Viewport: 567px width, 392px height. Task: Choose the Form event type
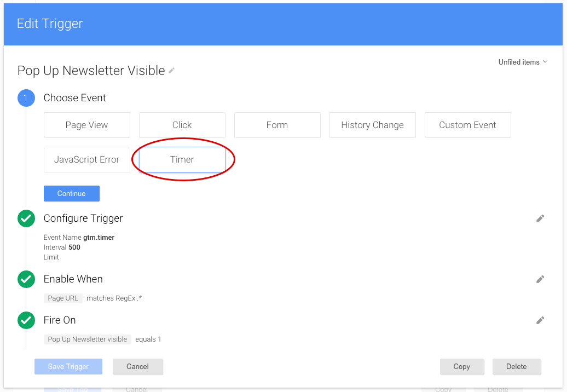(x=277, y=125)
